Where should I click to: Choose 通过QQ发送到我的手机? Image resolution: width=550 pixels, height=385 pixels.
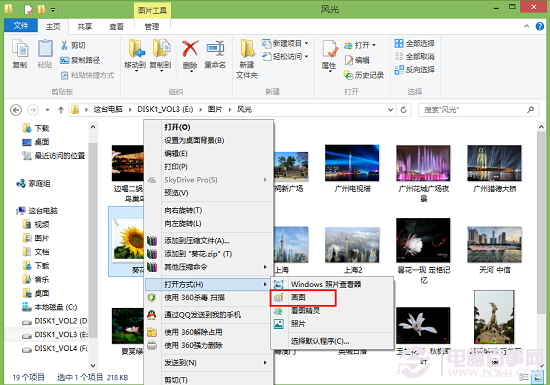pos(209,315)
